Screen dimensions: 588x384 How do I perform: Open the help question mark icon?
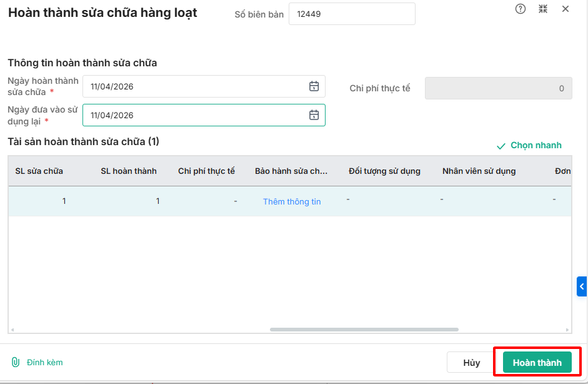pyautogui.click(x=521, y=9)
